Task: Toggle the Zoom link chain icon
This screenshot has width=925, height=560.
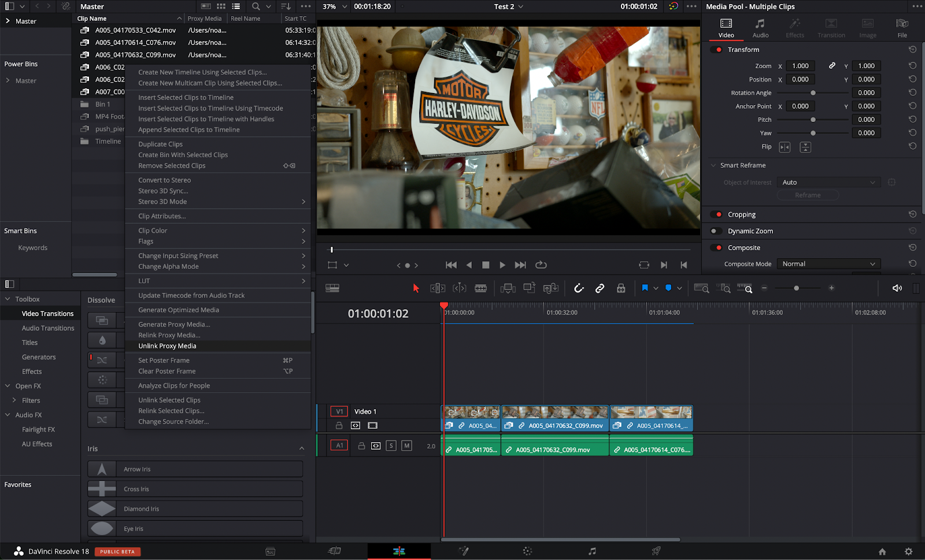Action: (832, 66)
